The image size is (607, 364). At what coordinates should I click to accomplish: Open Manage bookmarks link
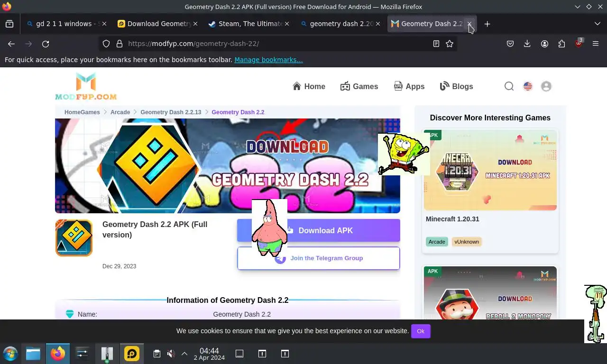(268, 60)
